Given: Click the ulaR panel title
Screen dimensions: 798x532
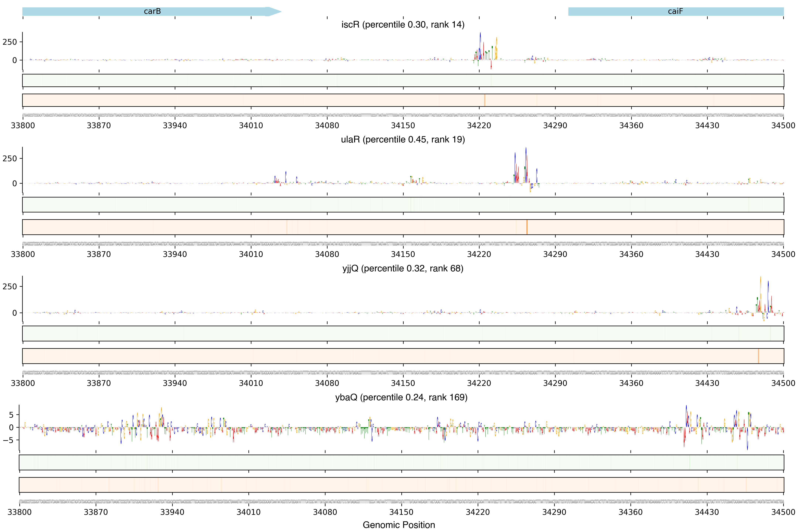Looking at the screenshot, I should point(403,139).
